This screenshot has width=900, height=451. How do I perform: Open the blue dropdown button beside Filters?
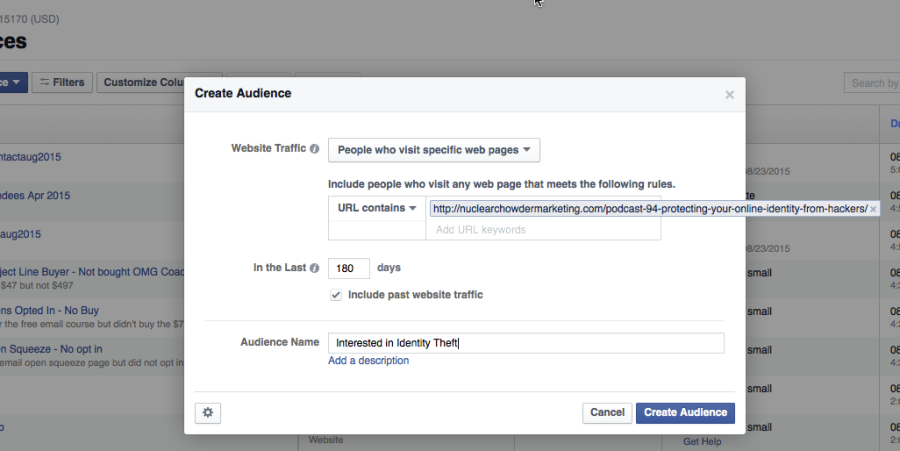pyautogui.click(x=13, y=83)
